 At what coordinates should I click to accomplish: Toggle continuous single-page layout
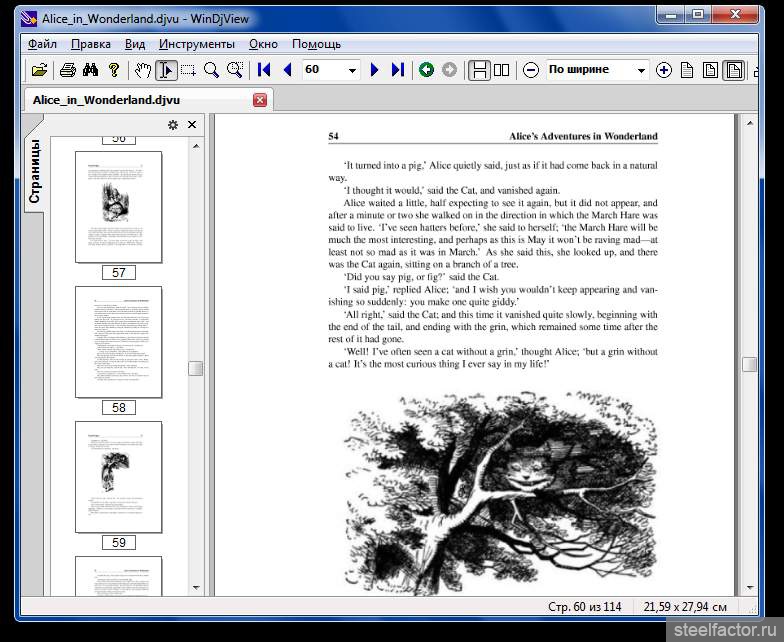pos(478,70)
